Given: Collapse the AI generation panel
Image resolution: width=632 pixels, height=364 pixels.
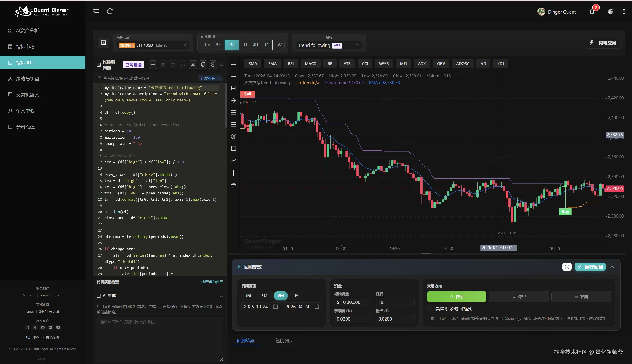Looking at the screenshot, I should tap(221, 296).
